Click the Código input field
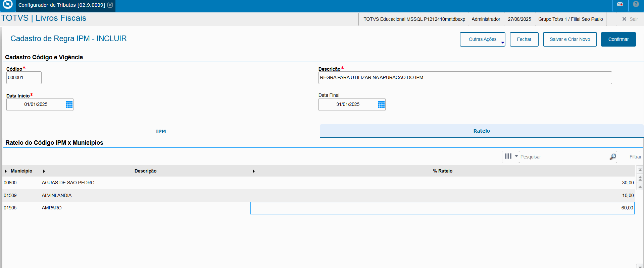Screen dimensions: 644x268 click(x=24, y=78)
